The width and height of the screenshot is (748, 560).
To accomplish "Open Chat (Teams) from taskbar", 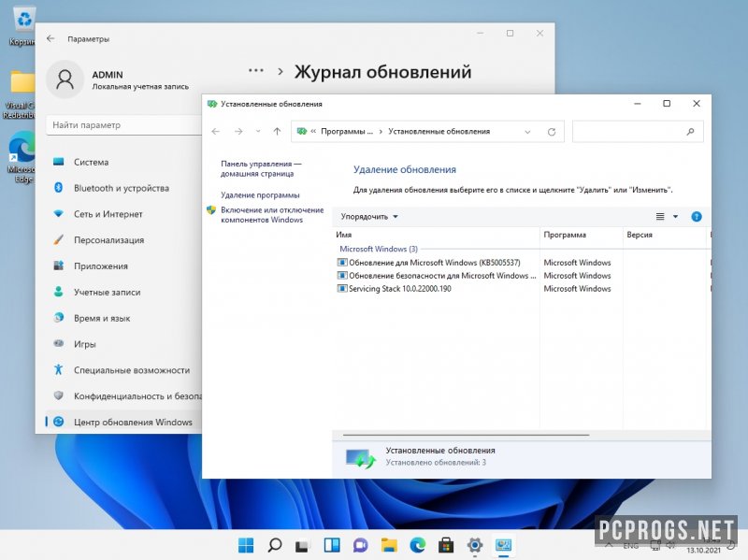I will tap(360, 545).
